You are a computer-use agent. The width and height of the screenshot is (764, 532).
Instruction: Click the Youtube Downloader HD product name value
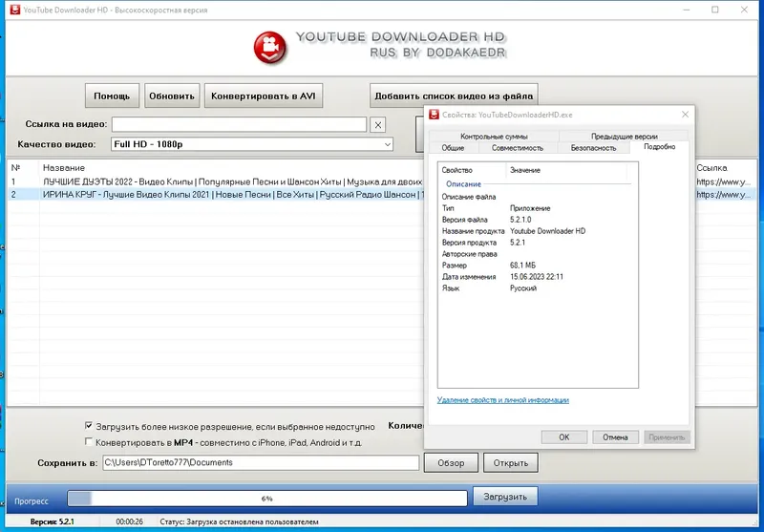point(547,231)
